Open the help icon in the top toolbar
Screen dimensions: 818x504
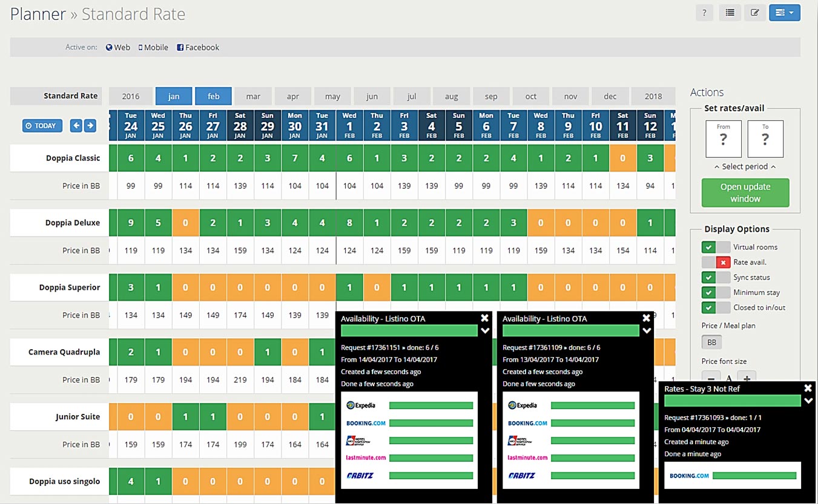pyautogui.click(x=704, y=12)
